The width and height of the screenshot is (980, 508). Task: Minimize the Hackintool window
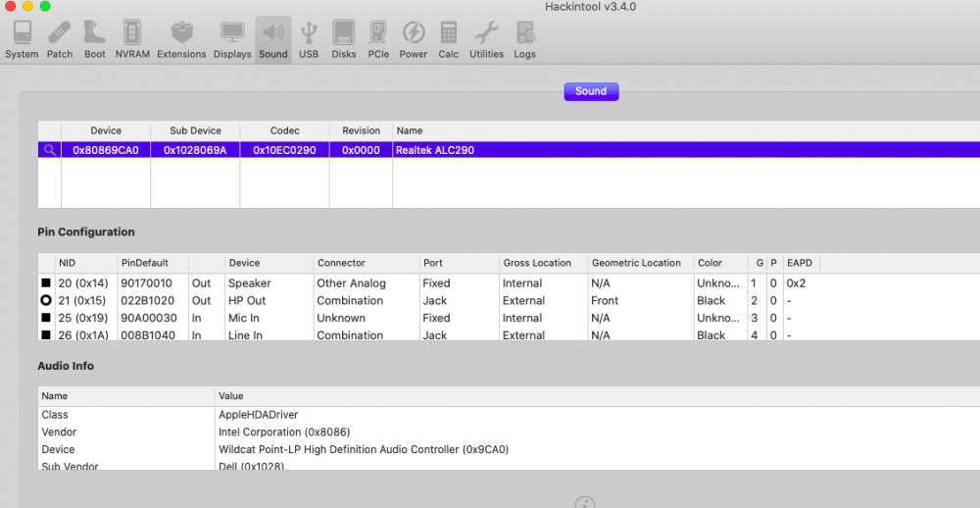27,6
